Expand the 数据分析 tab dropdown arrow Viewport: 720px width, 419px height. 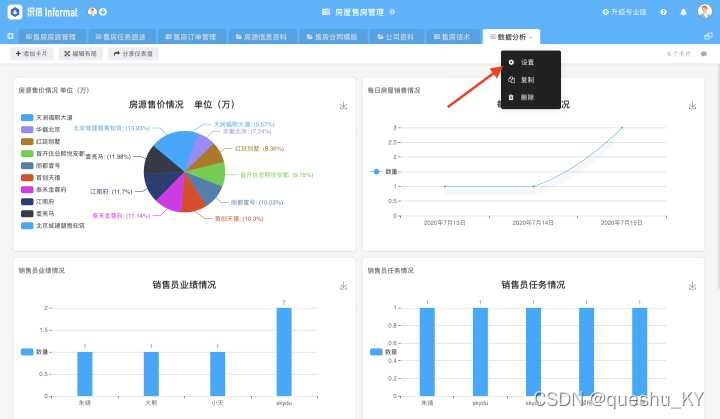(x=531, y=37)
